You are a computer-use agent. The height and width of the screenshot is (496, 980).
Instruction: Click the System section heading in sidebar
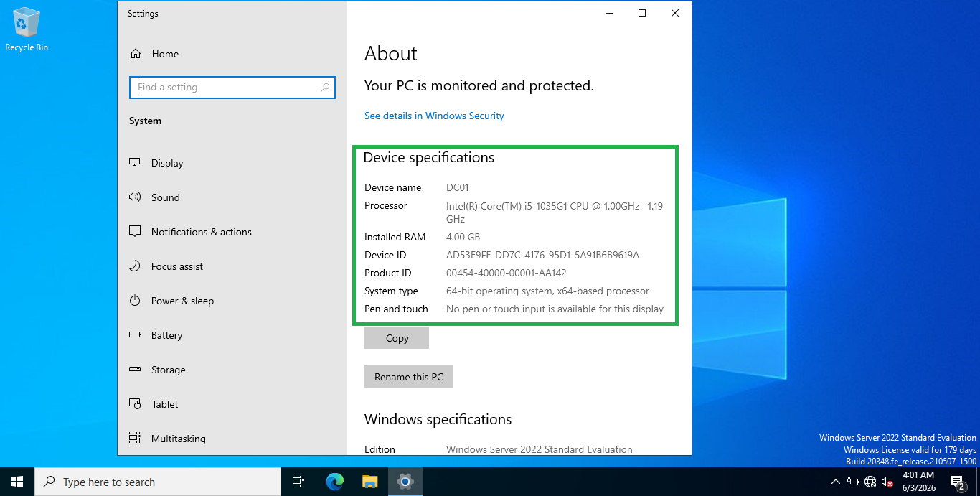click(x=145, y=121)
